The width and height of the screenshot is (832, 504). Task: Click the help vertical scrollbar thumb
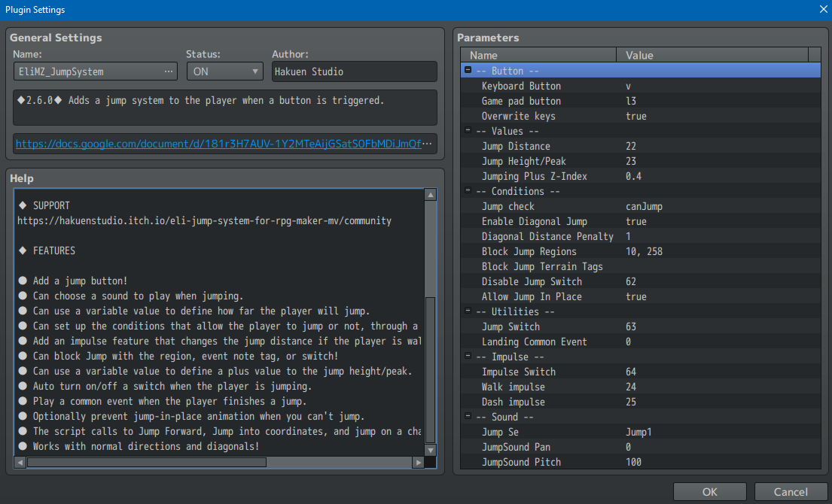(x=431, y=369)
